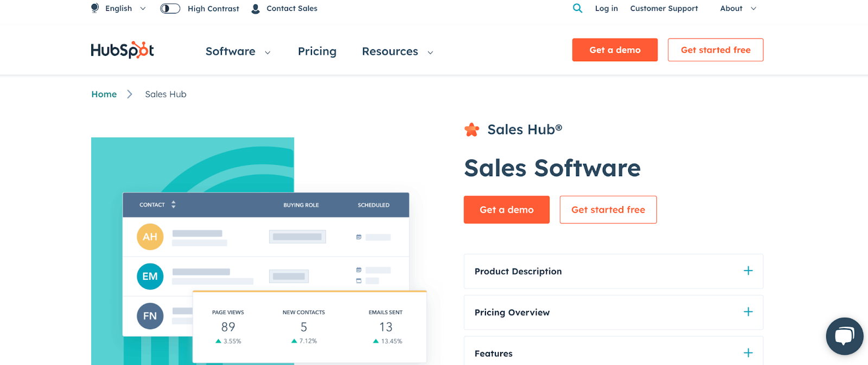Click the NEW CONTACTS value 5
868x365 pixels.
click(x=304, y=327)
